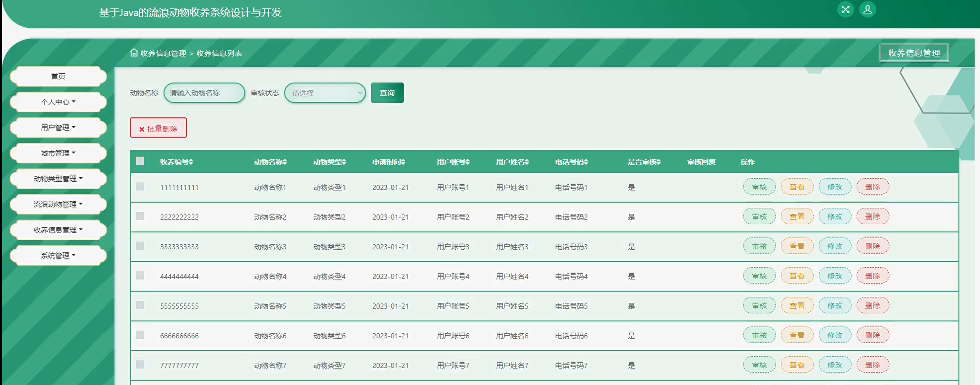980x385 pixels.
Task: Expand the 流浪动物管理 sidebar menu
Action: (x=58, y=204)
